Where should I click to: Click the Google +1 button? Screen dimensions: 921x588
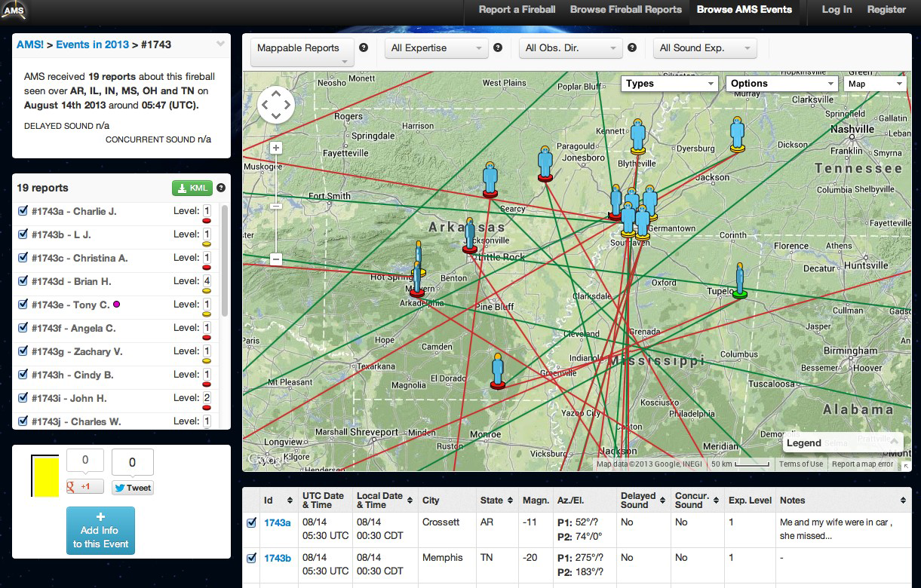[x=84, y=487]
